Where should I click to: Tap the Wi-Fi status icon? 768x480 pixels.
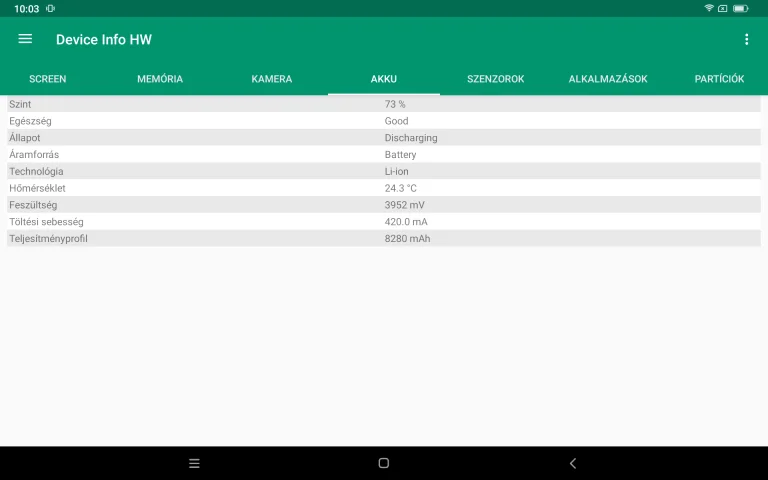tap(709, 8)
